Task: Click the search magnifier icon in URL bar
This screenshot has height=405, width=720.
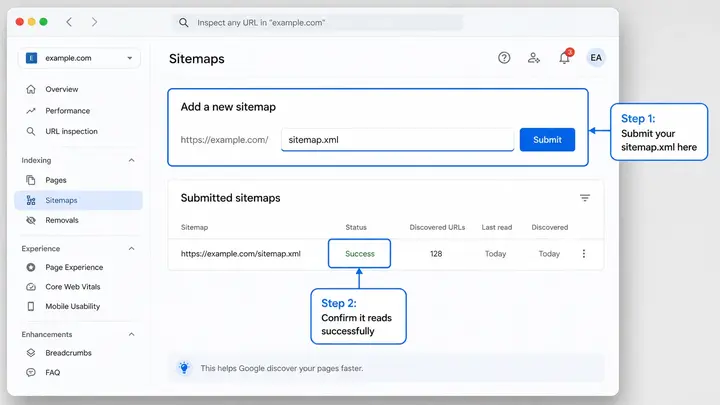Action: [x=183, y=22]
